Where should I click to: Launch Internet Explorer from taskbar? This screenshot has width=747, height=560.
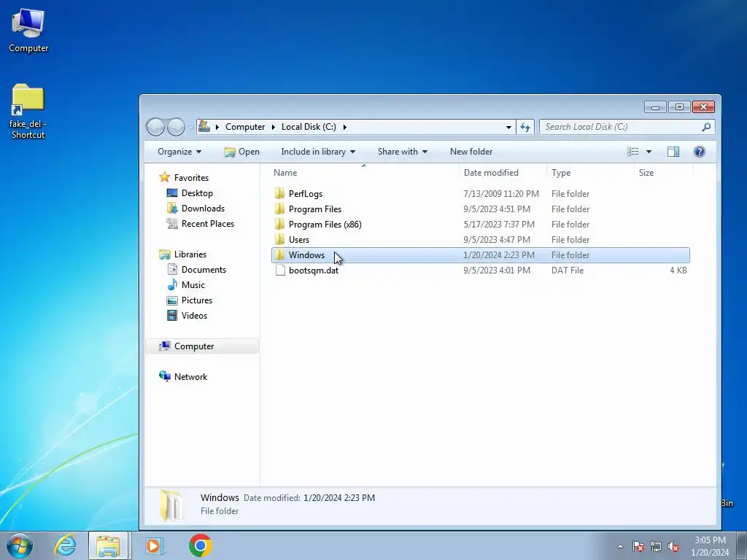[65, 545]
